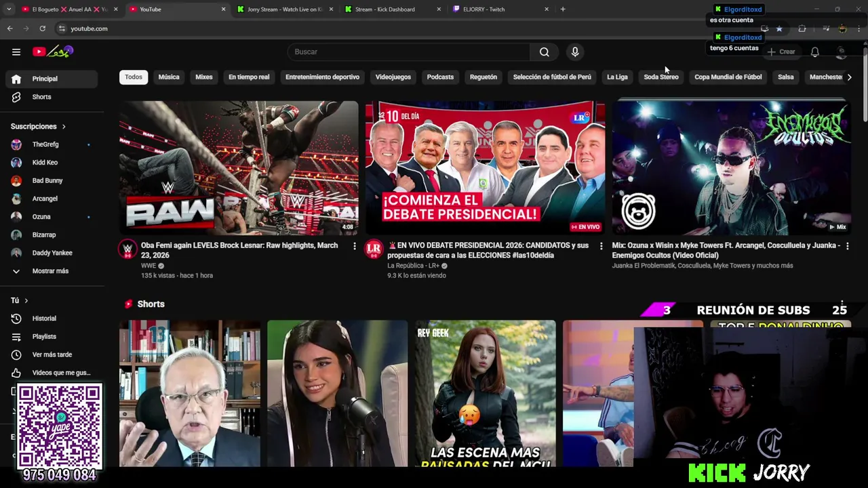Open a new browser tab
Screen dimensions: 868x488
tap(563, 9)
